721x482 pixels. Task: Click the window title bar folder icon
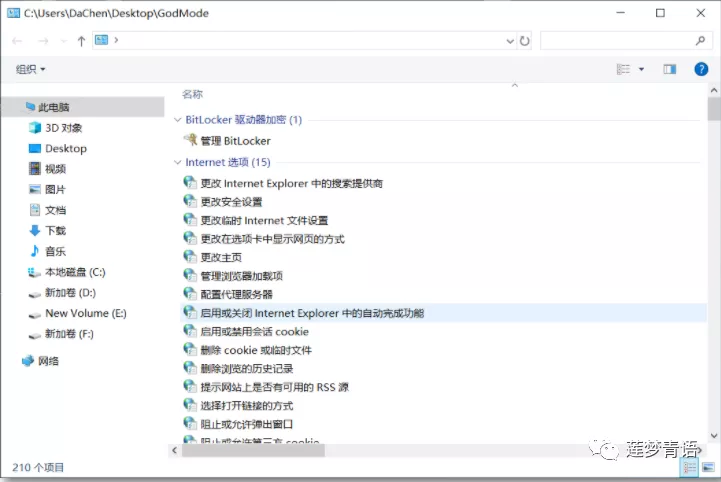pos(13,13)
